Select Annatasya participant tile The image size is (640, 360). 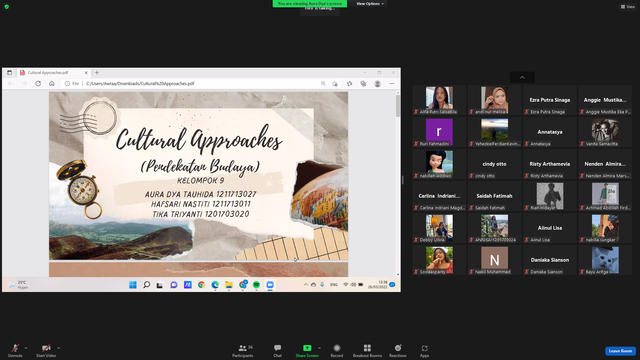click(550, 132)
